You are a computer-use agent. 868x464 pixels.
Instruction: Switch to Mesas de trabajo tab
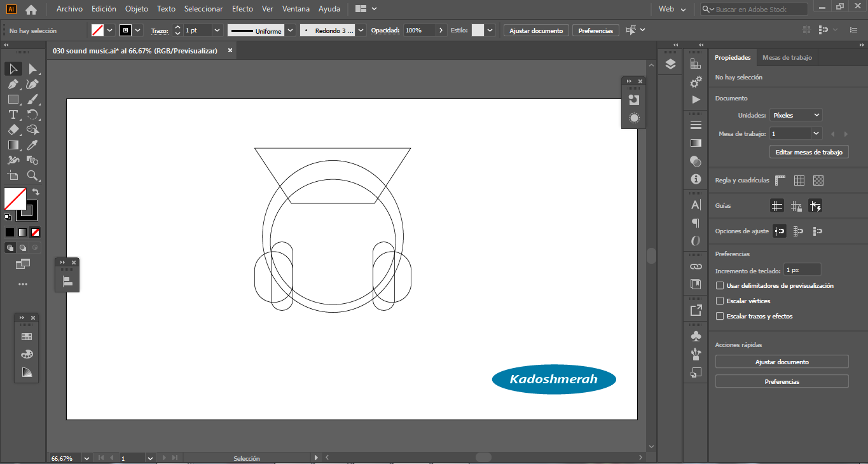[x=787, y=57]
